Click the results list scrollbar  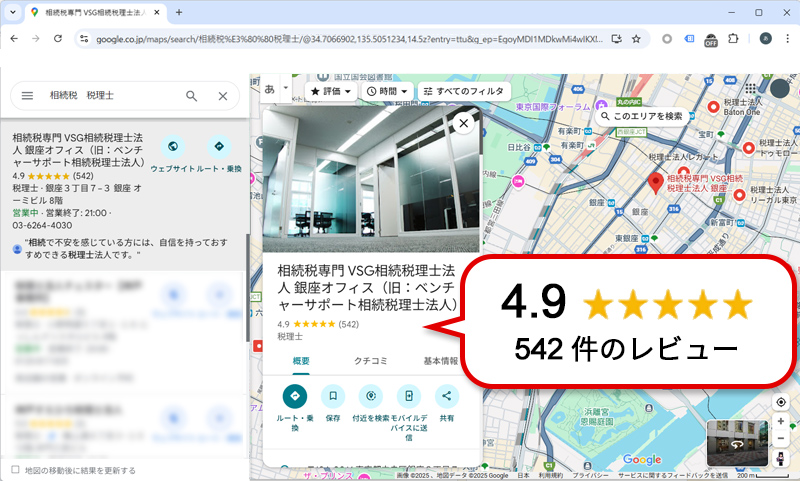(248, 287)
